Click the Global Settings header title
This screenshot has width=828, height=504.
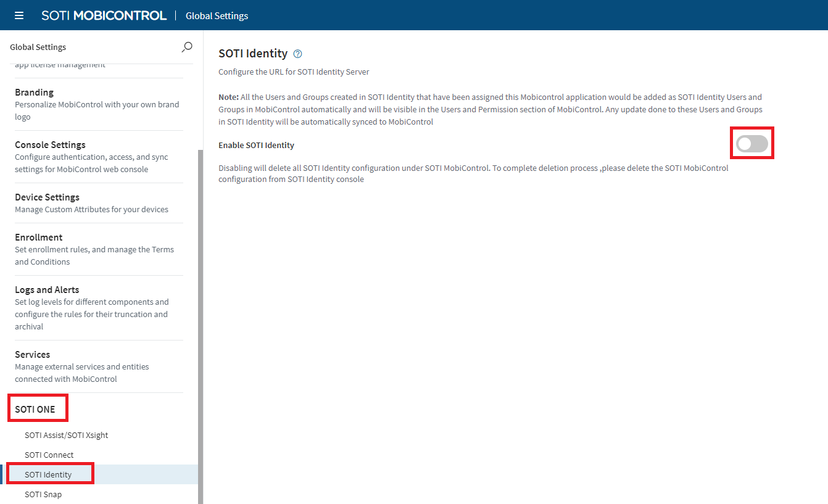(217, 15)
